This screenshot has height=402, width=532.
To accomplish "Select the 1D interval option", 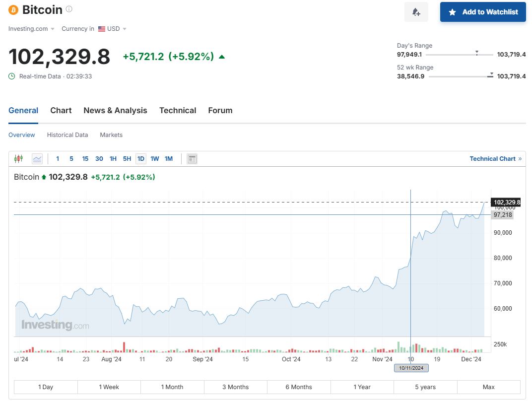I will click(x=141, y=159).
